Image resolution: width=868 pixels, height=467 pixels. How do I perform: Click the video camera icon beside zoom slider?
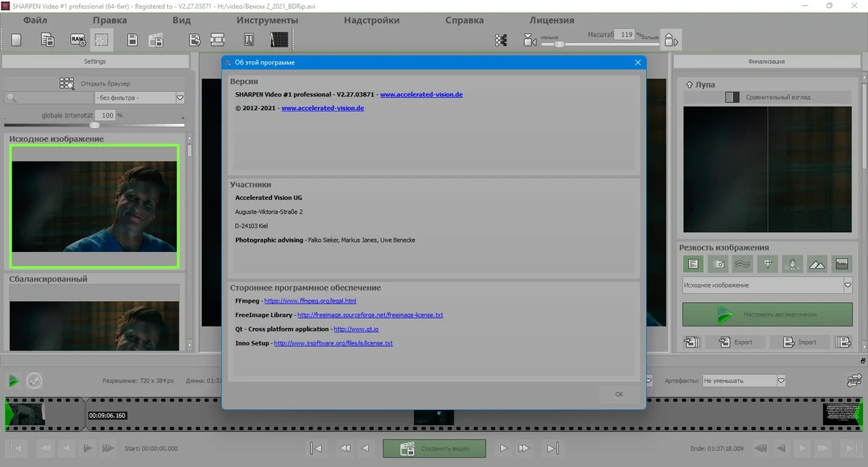coord(530,41)
